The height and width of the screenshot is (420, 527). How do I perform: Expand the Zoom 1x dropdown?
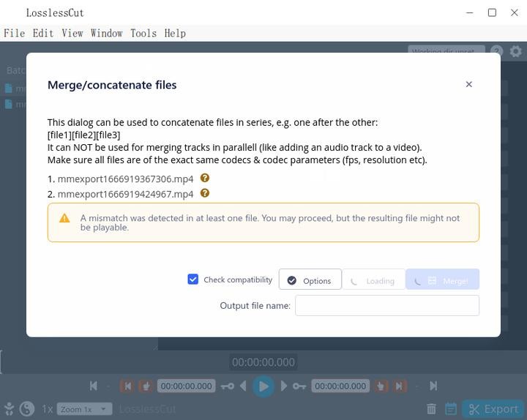pyautogui.click(x=85, y=409)
